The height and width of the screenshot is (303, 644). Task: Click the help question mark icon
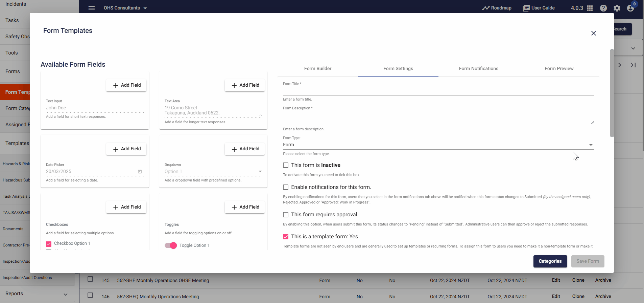click(x=603, y=8)
